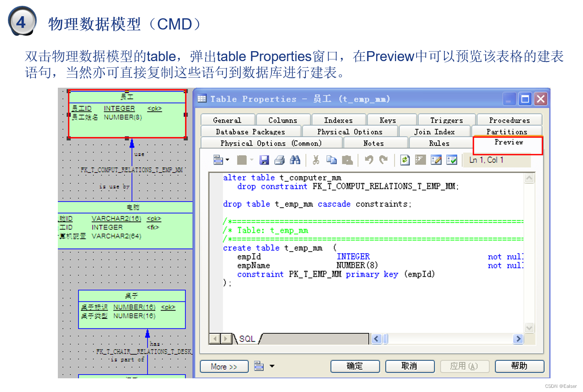Screen dimensions: 583x392
Task: Click the 'create table t_emp_mm' line in preview
Action: coord(280,248)
